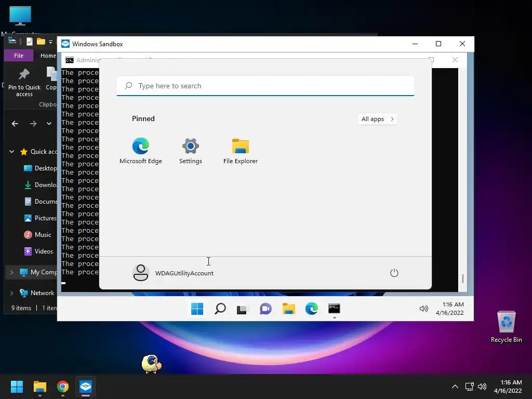This screenshot has width=532, height=399.
Task: Open sandbox taskbar Search magnifier
Action: tap(220, 309)
